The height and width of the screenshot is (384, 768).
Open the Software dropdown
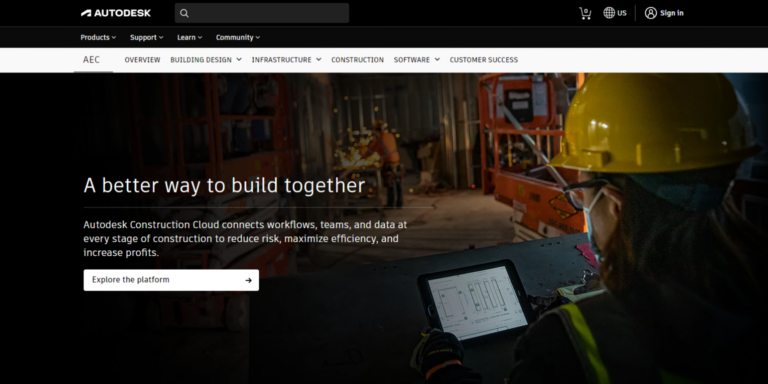tap(417, 60)
